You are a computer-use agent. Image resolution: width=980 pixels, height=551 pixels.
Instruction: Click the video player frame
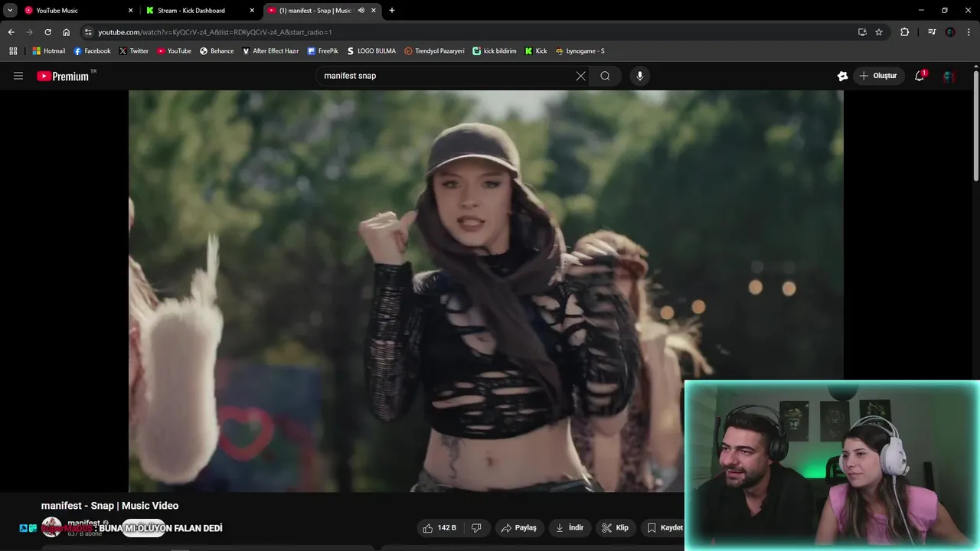485,291
